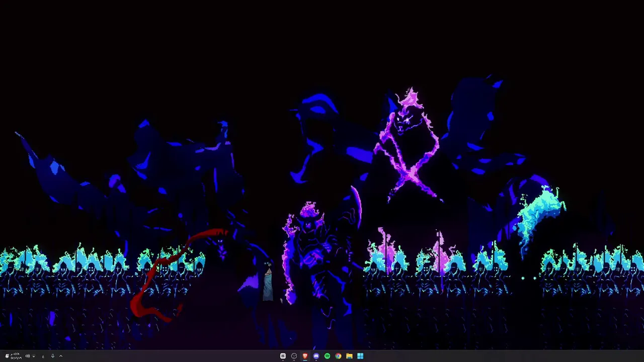Open the network status icon
The width and height of the screenshot is (644, 362).
click(34, 356)
